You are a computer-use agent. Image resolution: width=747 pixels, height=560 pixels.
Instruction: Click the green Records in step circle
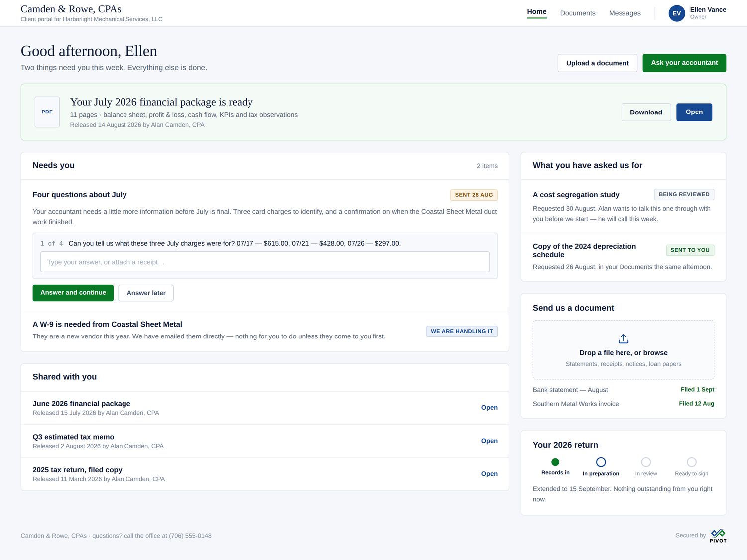click(x=555, y=462)
